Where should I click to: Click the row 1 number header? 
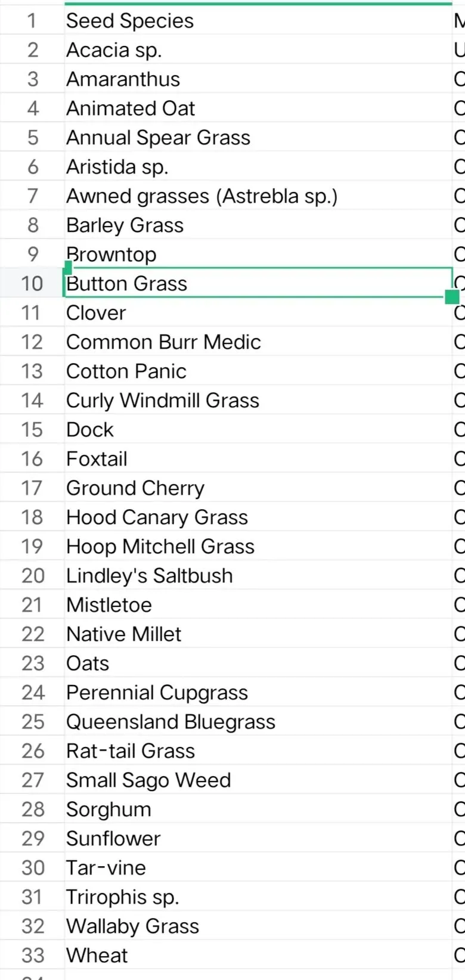point(32,21)
